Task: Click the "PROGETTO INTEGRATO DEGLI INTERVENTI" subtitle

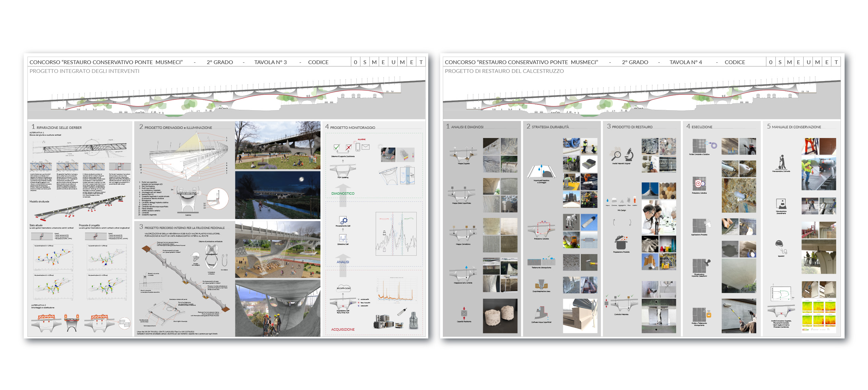Action: [x=84, y=71]
